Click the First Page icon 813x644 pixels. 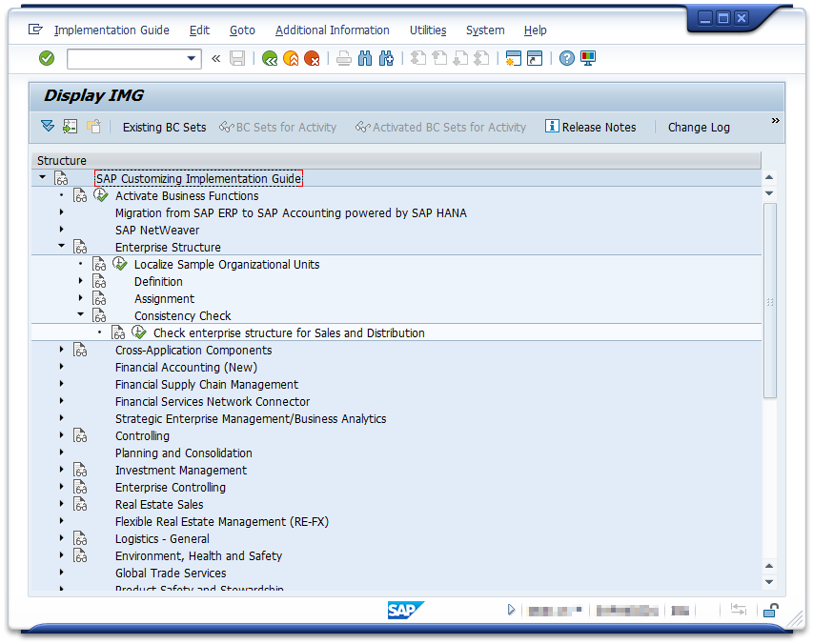point(418,58)
